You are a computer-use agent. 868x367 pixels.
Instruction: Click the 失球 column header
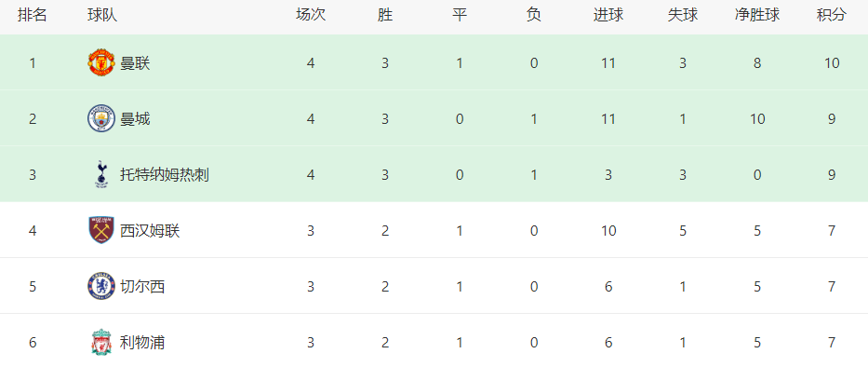pyautogui.click(x=683, y=15)
